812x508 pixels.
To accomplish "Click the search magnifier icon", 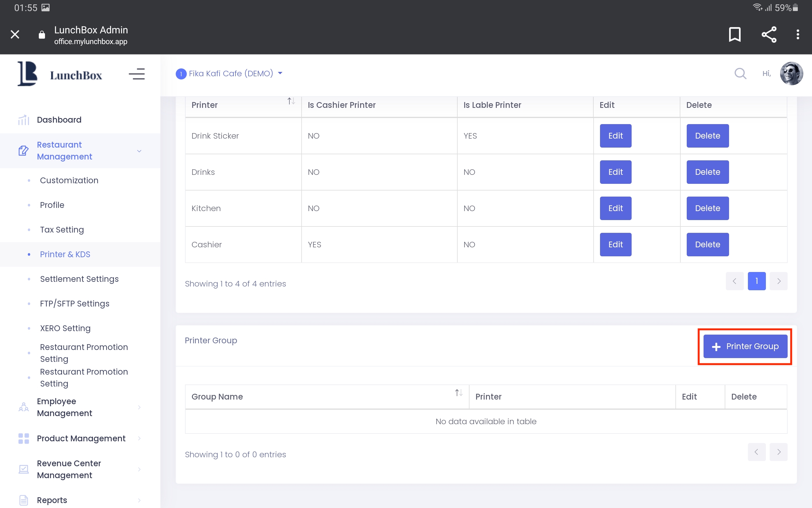I will click(740, 74).
